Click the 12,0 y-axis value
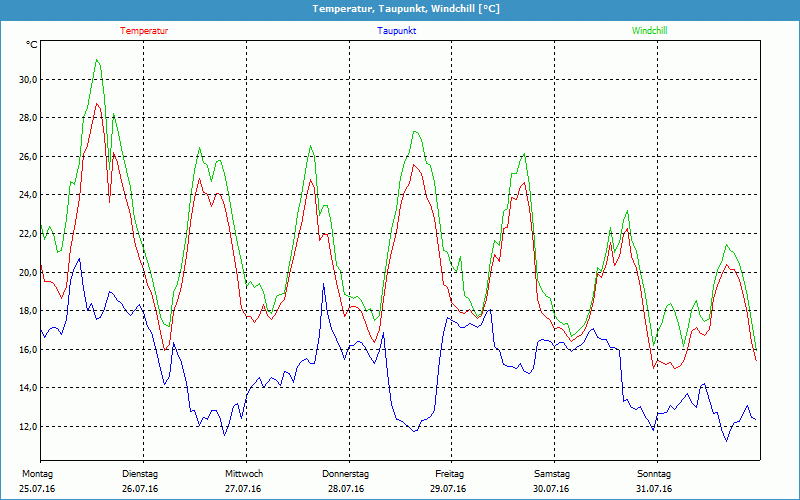The height and width of the screenshot is (500, 800). (x=28, y=427)
